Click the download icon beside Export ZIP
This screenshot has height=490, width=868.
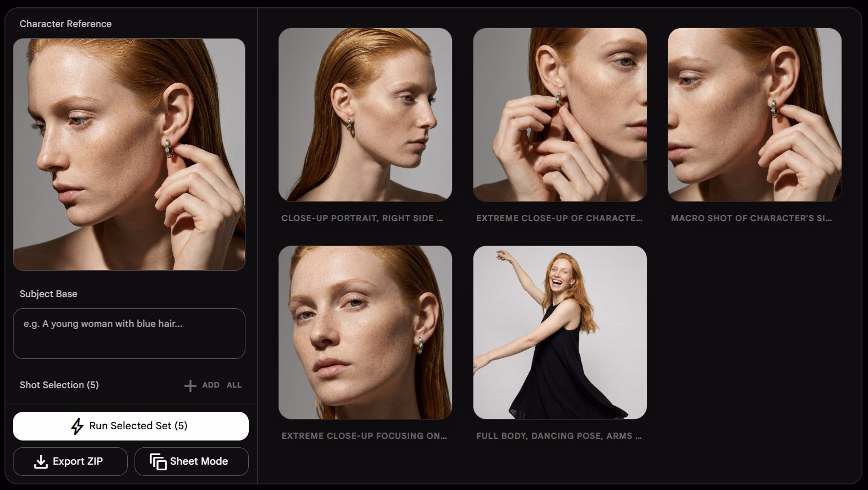41,462
